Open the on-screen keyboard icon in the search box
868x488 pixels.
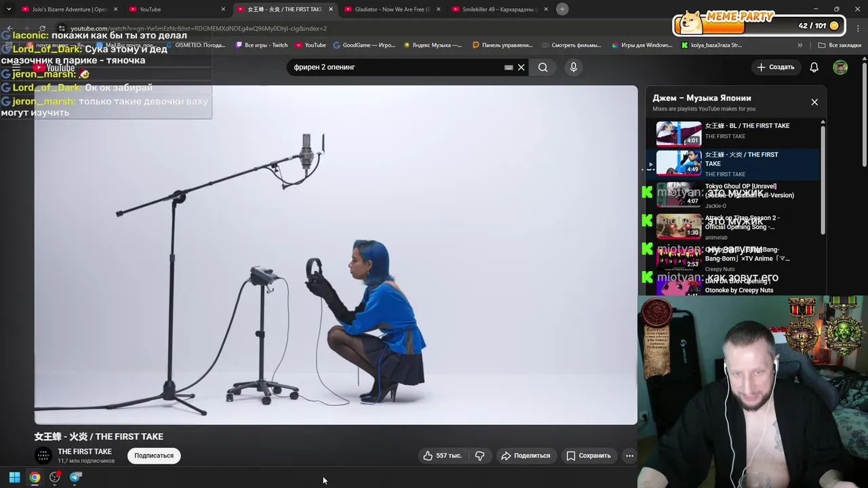click(509, 67)
